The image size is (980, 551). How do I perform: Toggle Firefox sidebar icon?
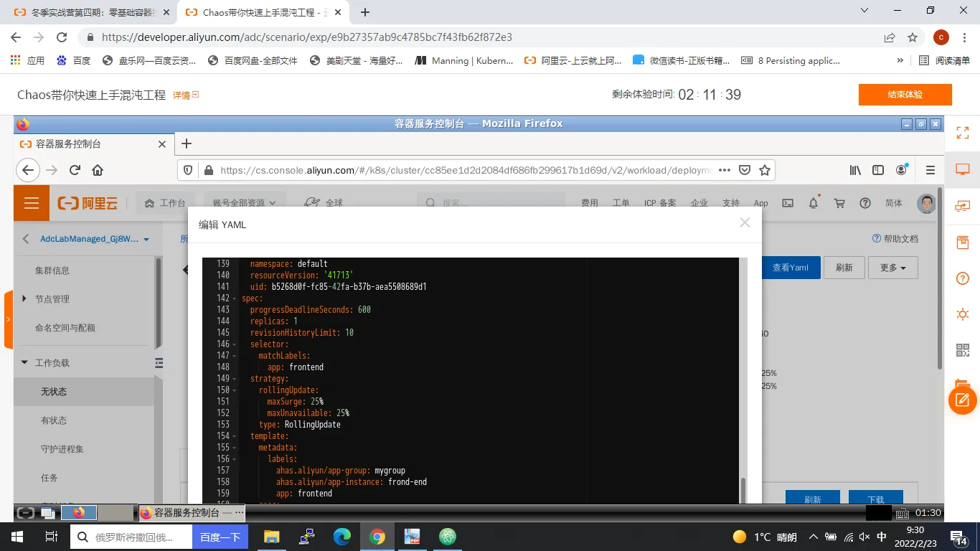[x=878, y=170]
